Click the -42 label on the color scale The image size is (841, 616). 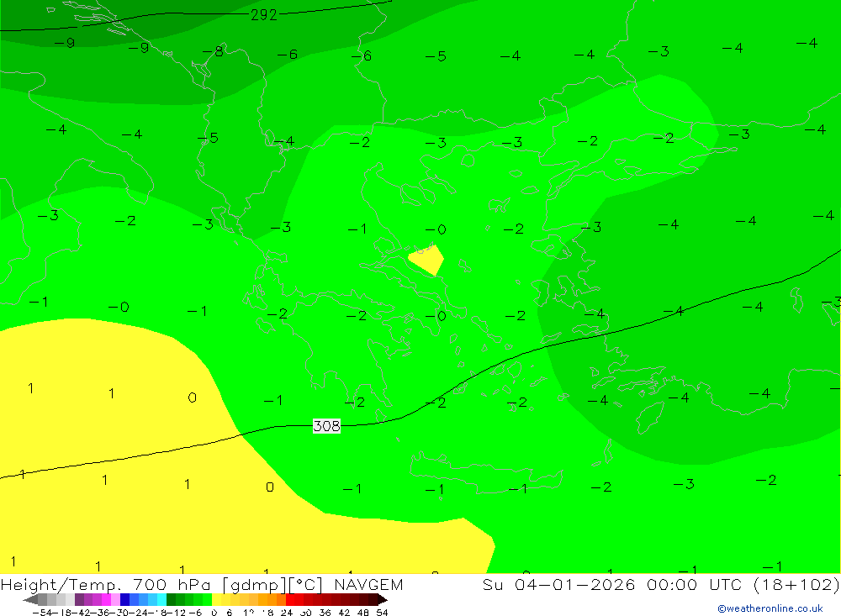(x=81, y=613)
